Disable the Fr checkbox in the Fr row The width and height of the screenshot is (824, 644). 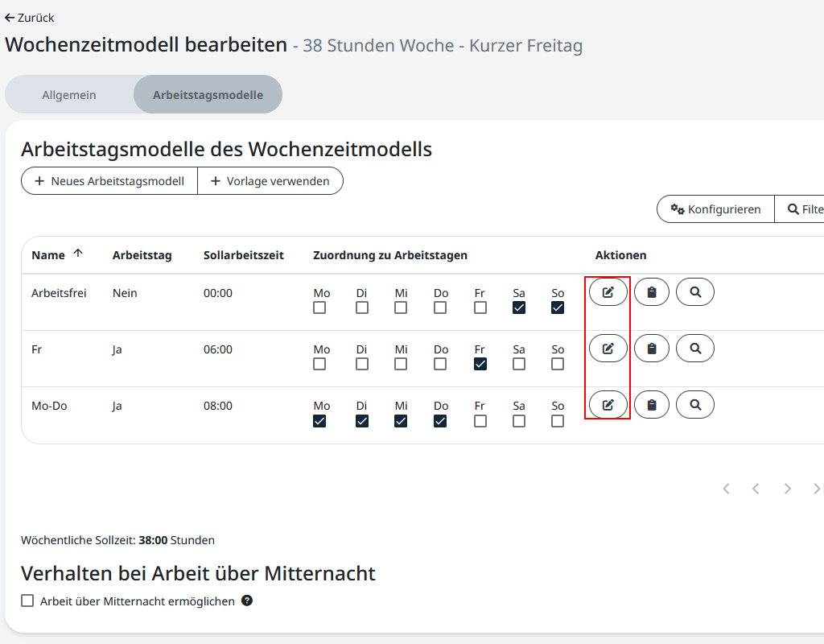480,364
